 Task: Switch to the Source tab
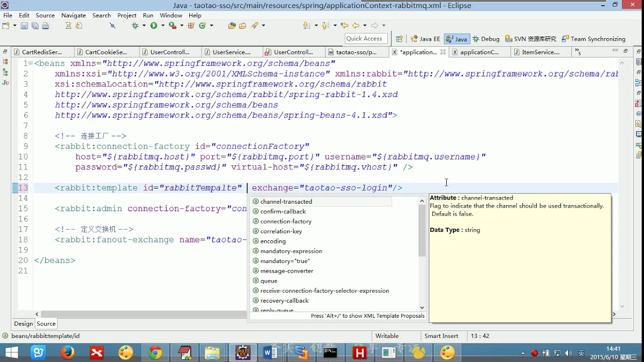click(x=46, y=324)
